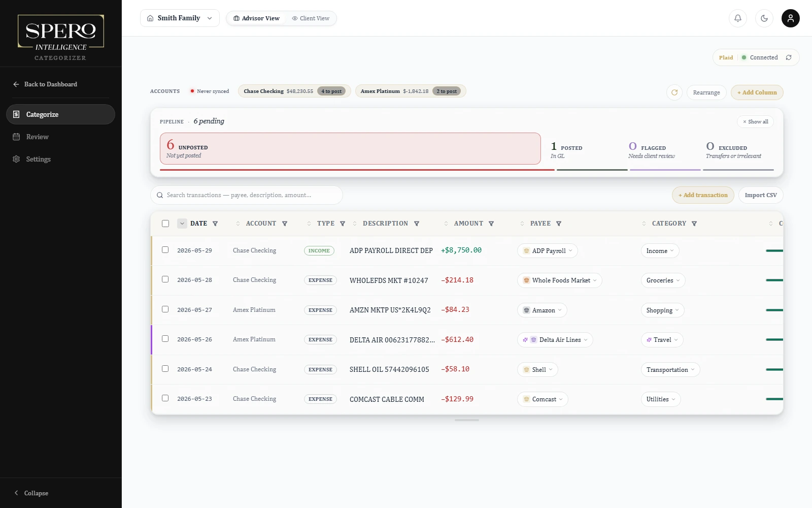The image size is (812, 508).
Task: Click the Import CSV button
Action: click(761, 195)
